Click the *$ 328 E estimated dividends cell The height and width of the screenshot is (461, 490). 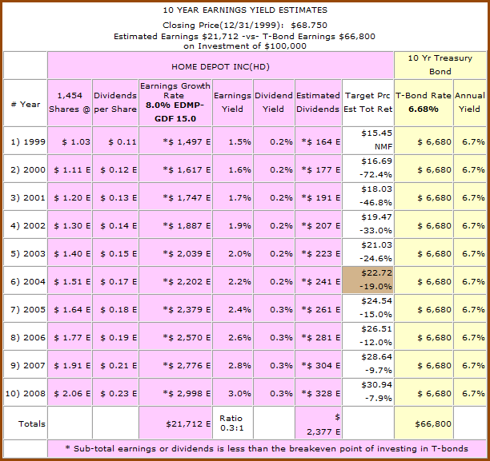click(x=318, y=392)
